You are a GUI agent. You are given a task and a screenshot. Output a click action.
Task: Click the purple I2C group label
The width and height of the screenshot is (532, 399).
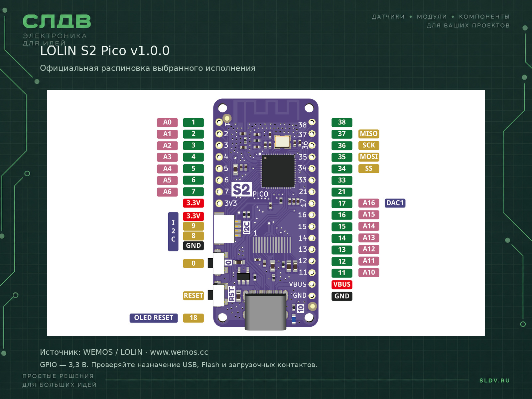pyautogui.click(x=173, y=231)
